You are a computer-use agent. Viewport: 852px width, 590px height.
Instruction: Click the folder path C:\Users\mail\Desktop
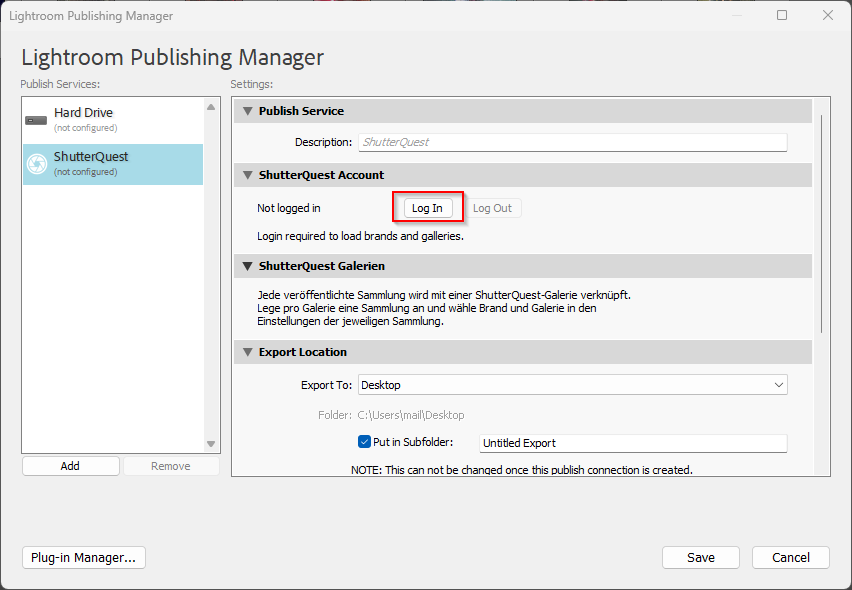click(x=411, y=415)
